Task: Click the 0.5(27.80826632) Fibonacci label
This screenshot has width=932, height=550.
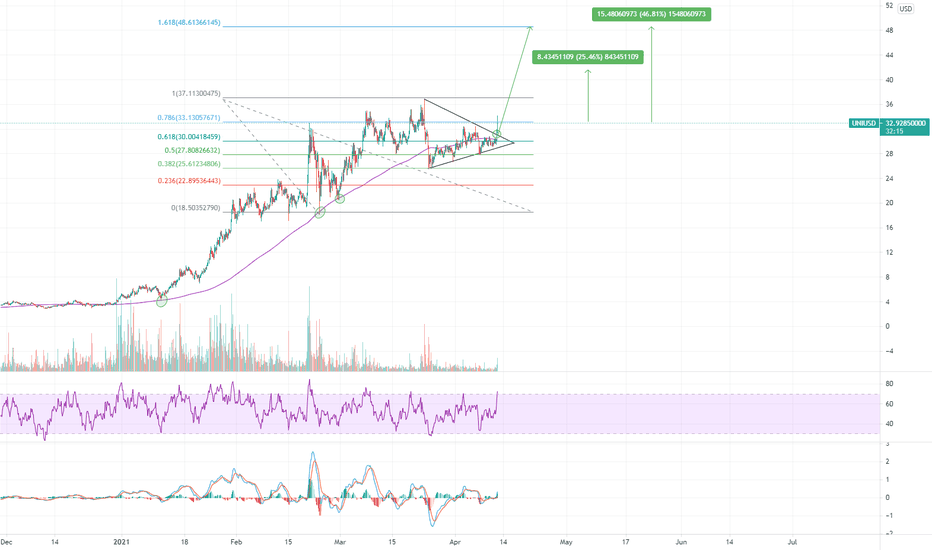Action: pos(193,150)
